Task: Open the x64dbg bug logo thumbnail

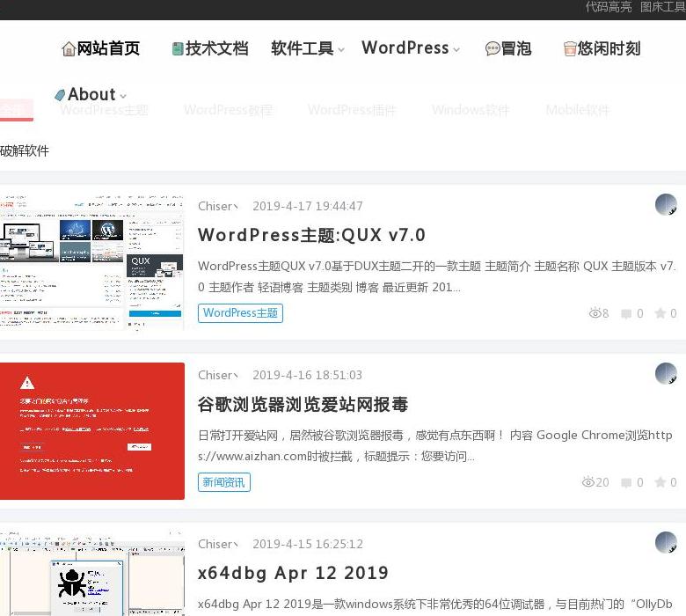Action: [91, 574]
